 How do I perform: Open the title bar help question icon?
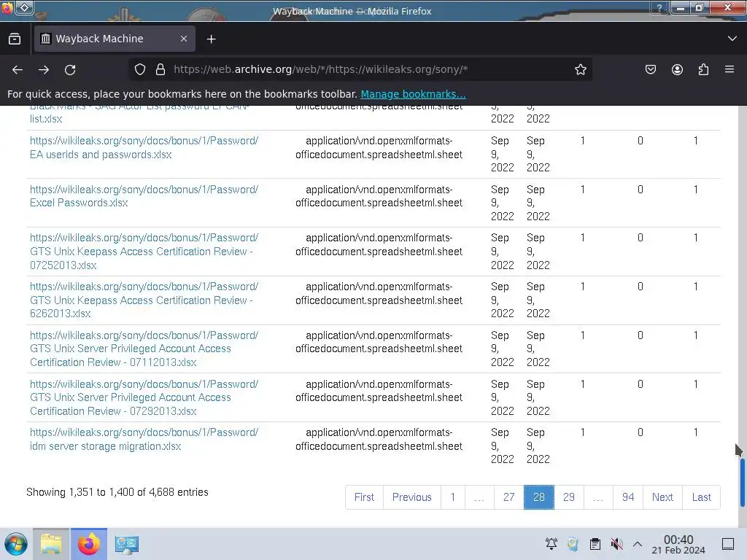click(x=659, y=7)
